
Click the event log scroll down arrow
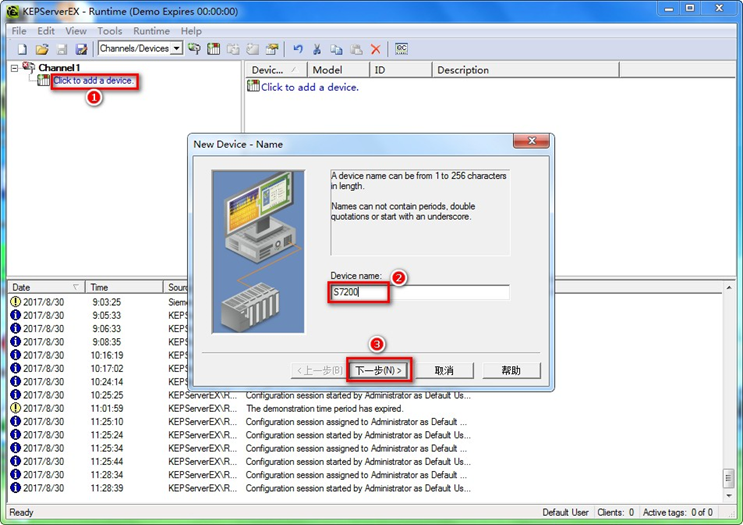coord(729,496)
